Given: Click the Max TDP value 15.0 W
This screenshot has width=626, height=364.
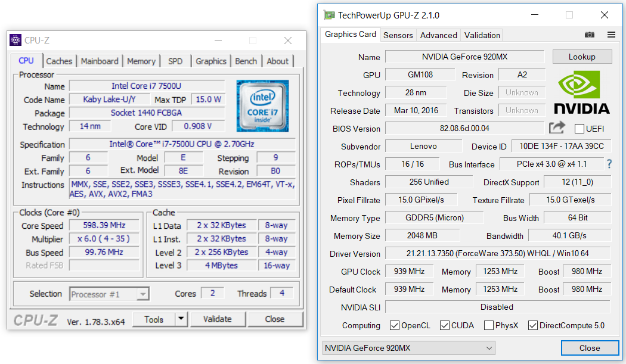Looking at the screenshot, I should [208, 99].
